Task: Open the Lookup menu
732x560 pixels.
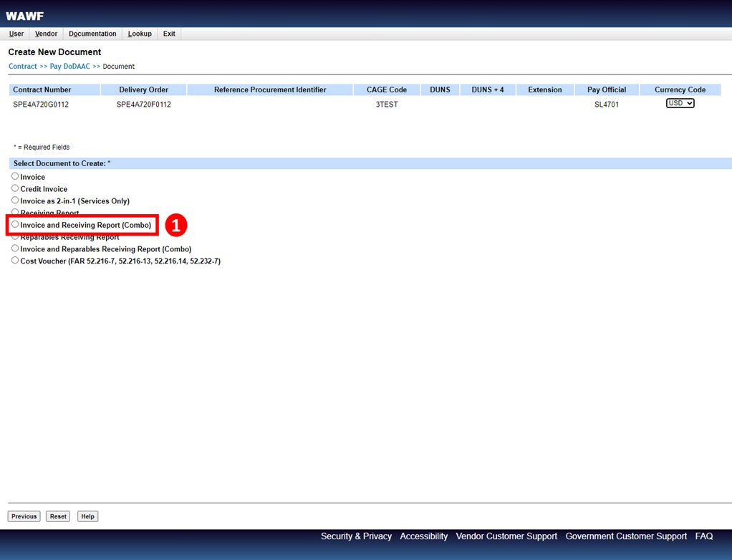Action: tap(140, 34)
